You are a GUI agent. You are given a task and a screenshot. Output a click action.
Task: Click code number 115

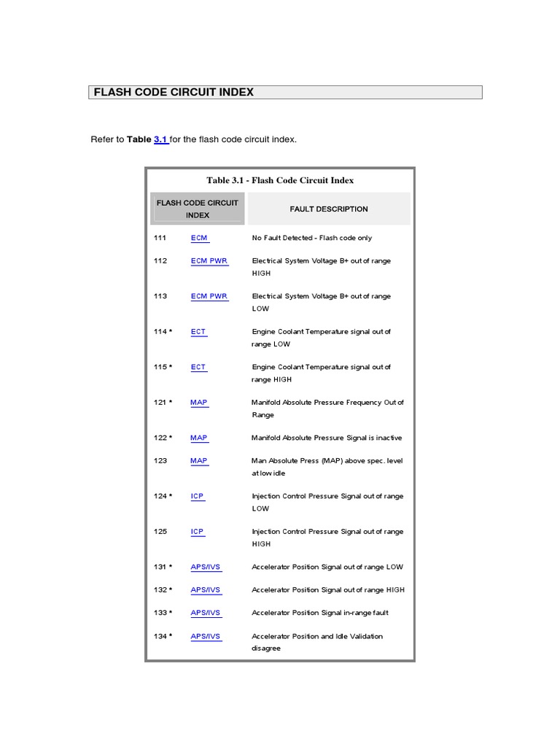click(160, 367)
